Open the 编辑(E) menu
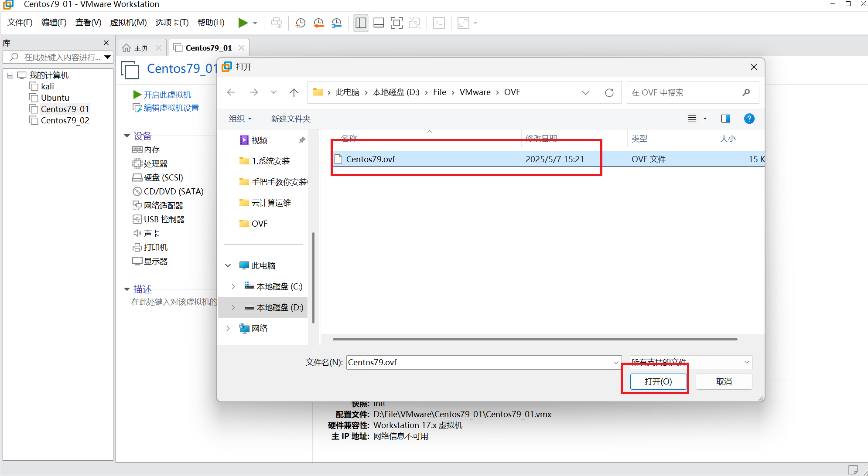The image size is (868, 476). coord(54,22)
